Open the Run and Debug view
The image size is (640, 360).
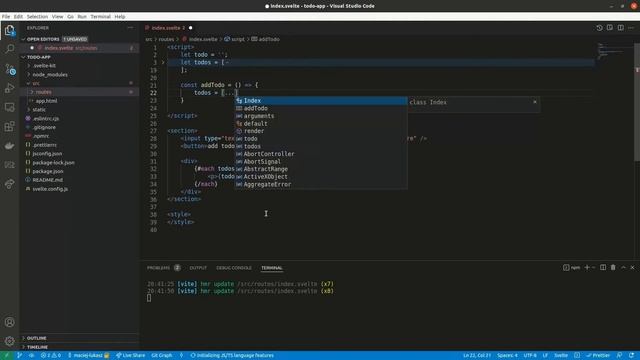click(x=9, y=88)
